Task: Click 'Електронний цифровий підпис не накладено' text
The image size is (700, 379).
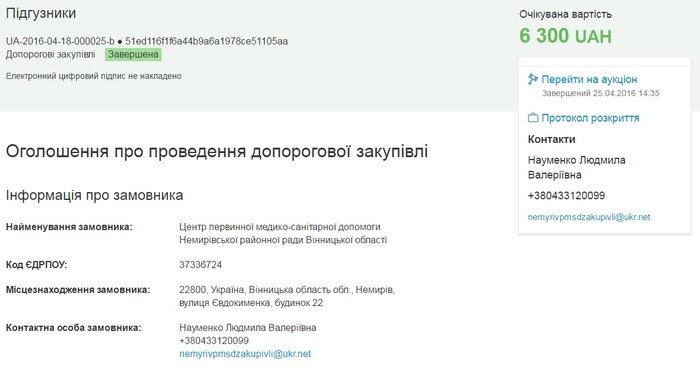Action: point(94,76)
